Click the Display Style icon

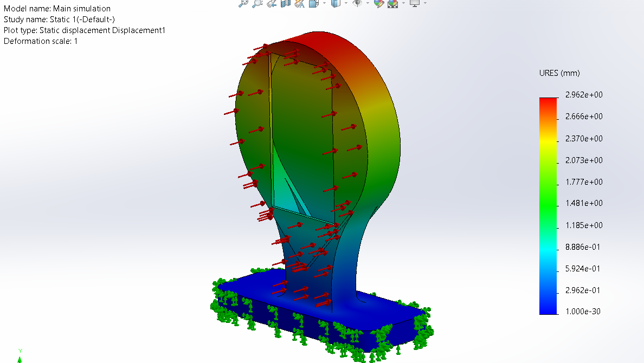pos(336,3)
